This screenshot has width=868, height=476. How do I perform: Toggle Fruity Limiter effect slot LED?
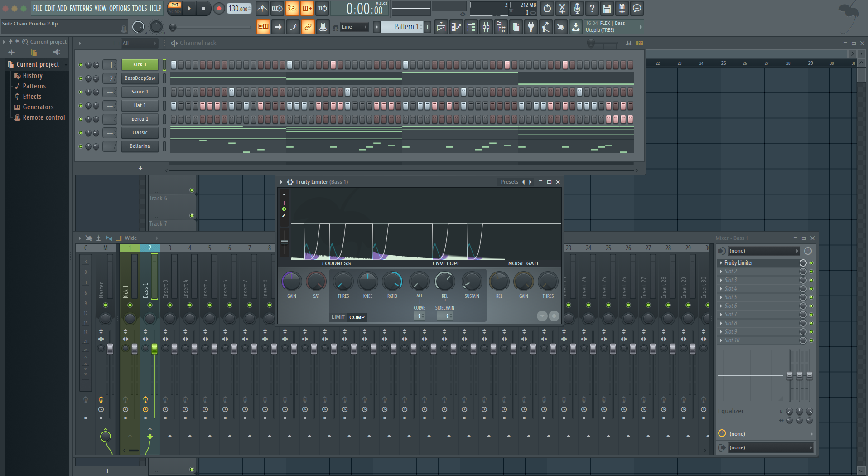click(x=811, y=263)
